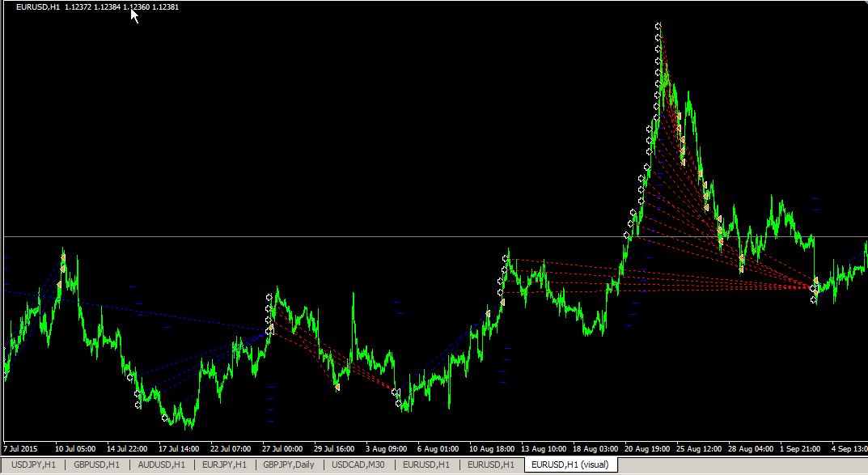Click the 1 Sep 21:00 time label
This screenshot has width=868, height=475.
(801, 449)
